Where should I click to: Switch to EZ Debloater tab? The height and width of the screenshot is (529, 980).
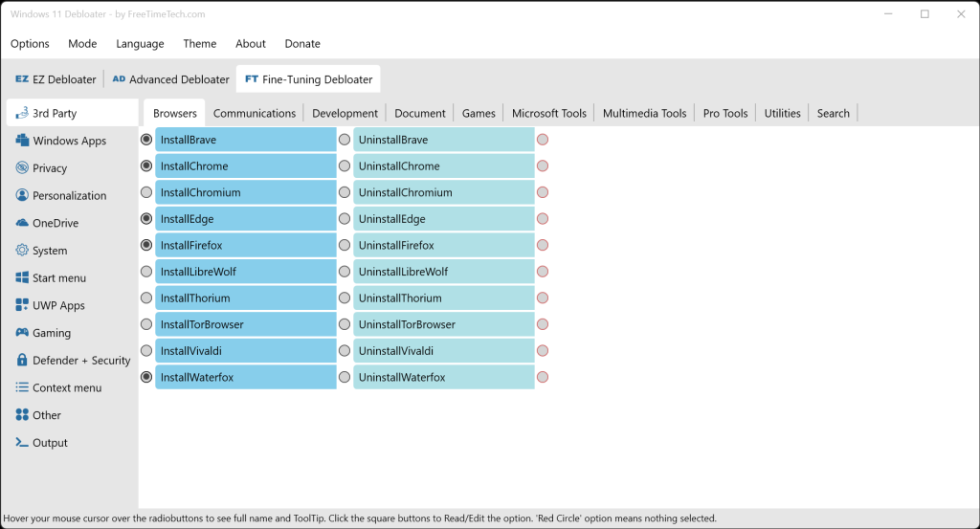[x=56, y=79]
